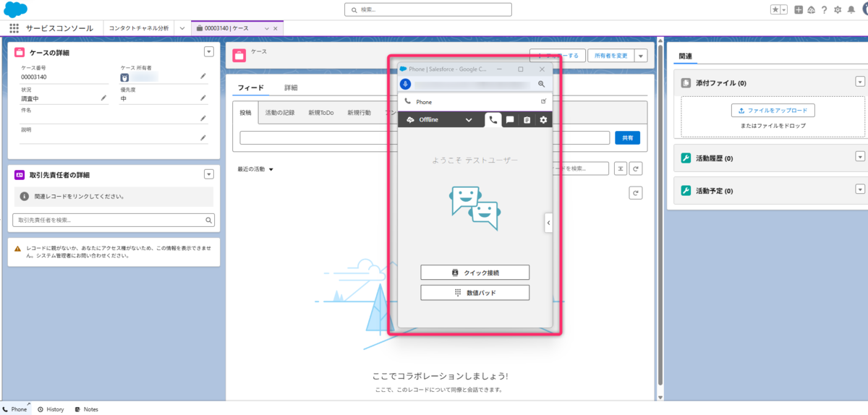Click the 添付ファイル file icon
The image size is (868, 415).
point(686,82)
